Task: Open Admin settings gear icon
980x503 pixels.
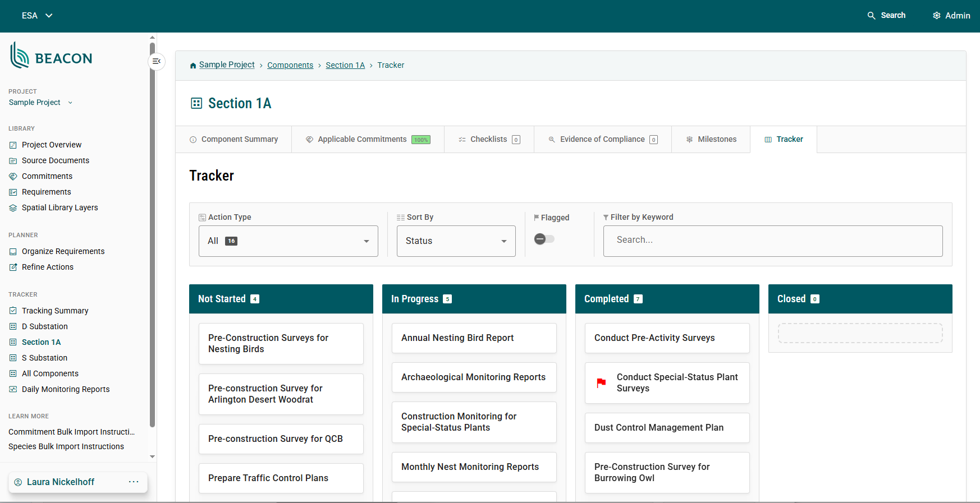Action: coord(936,16)
